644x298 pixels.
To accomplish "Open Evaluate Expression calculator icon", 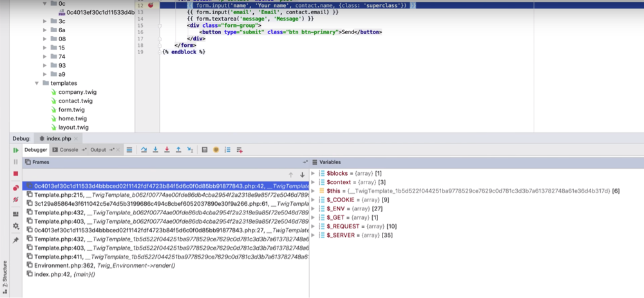I will [x=205, y=150].
